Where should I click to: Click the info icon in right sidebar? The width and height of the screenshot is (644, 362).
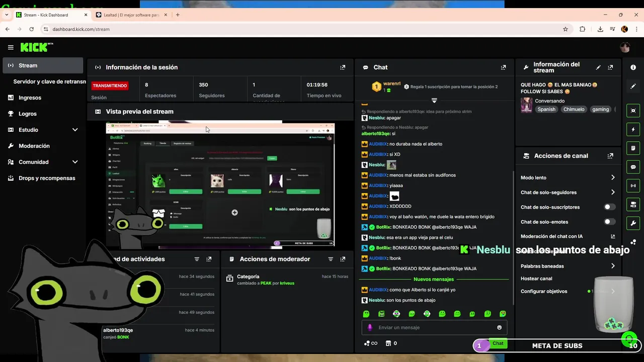point(633,67)
